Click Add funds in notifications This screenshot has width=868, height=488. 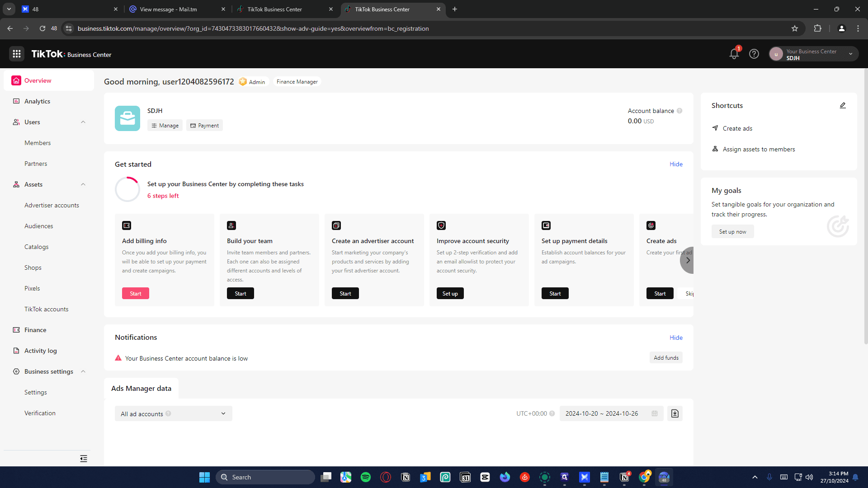click(666, 357)
